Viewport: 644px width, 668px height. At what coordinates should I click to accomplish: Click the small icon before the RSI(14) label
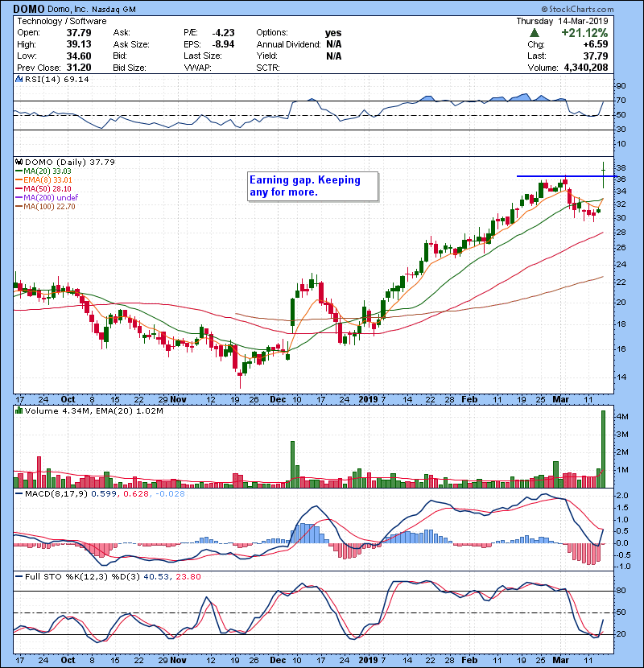click(x=18, y=80)
